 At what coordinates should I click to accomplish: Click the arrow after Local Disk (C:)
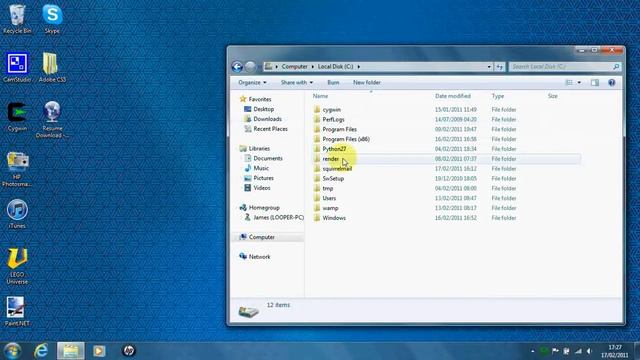(358, 67)
